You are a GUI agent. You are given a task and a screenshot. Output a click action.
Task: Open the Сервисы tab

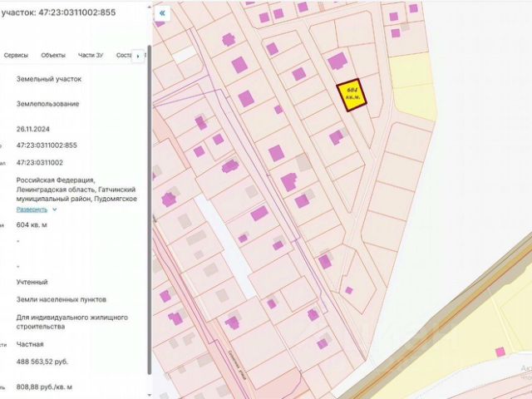16,56
